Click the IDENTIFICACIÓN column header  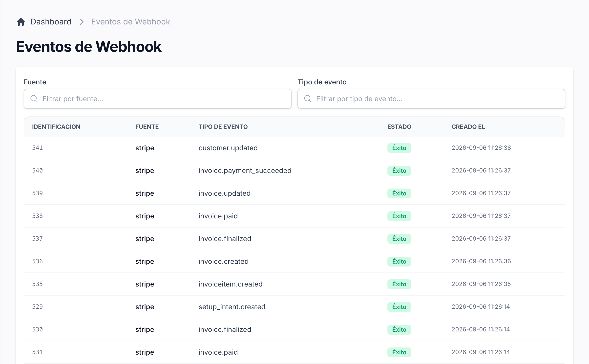(56, 127)
